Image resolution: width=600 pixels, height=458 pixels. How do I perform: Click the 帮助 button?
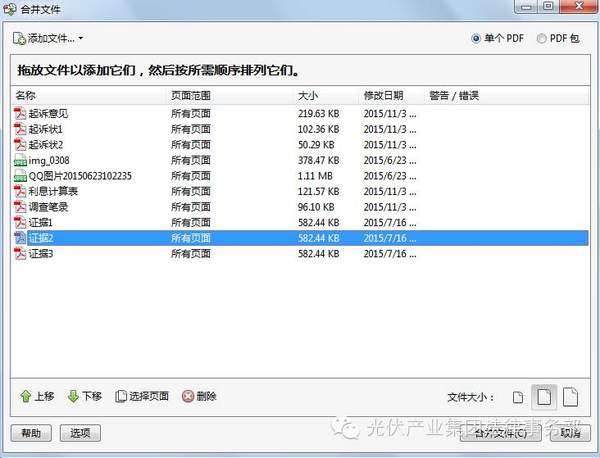(x=31, y=433)
